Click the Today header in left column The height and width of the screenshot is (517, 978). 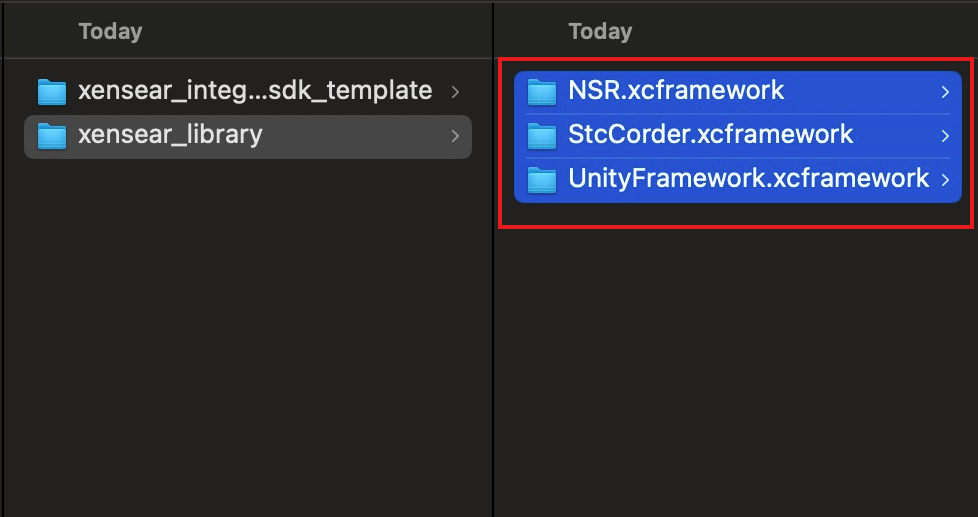tap(110, 32)
